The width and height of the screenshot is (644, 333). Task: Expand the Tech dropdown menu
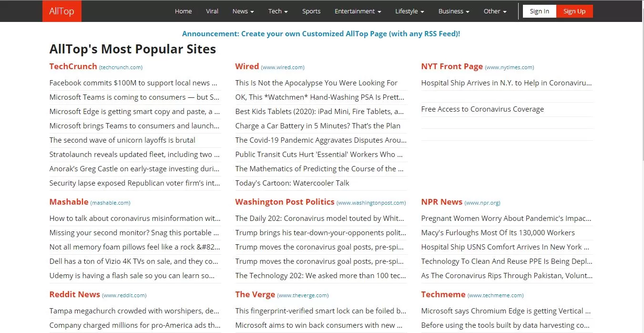(278, 11)
